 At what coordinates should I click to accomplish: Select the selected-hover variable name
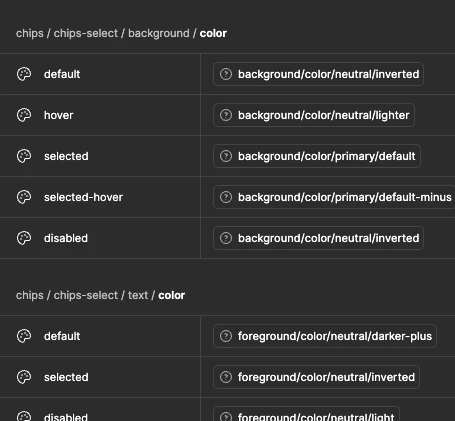[83, 197]
